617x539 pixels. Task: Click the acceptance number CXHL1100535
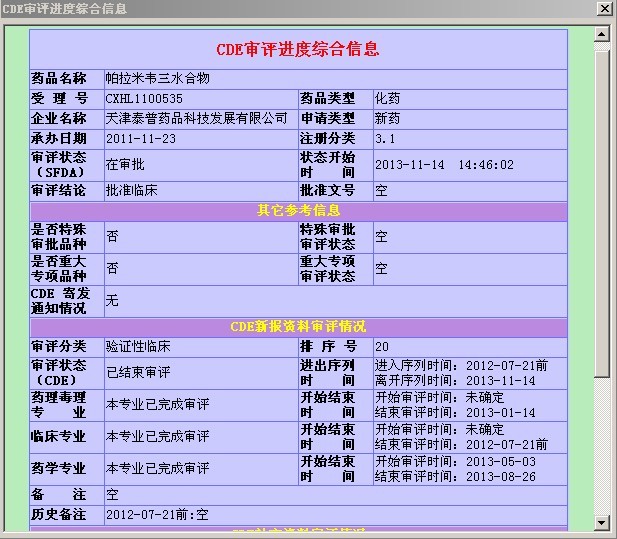[x=144, y=99]
